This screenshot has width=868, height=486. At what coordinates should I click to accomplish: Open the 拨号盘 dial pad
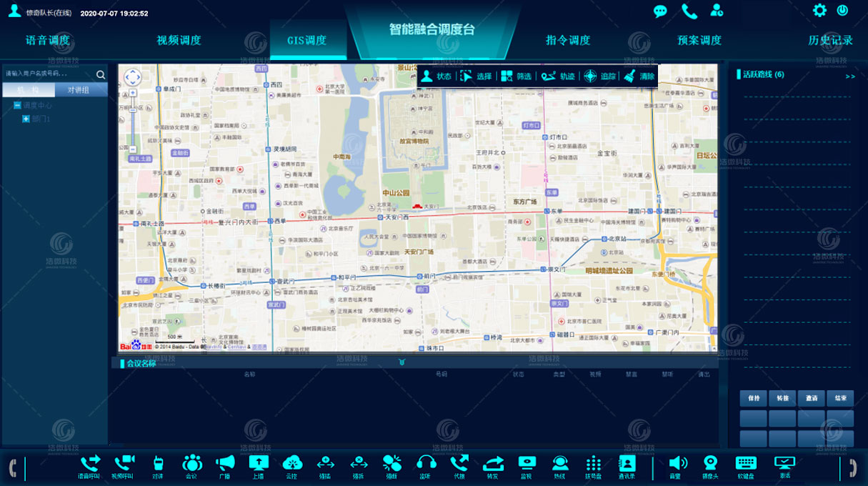pos(593,464)
